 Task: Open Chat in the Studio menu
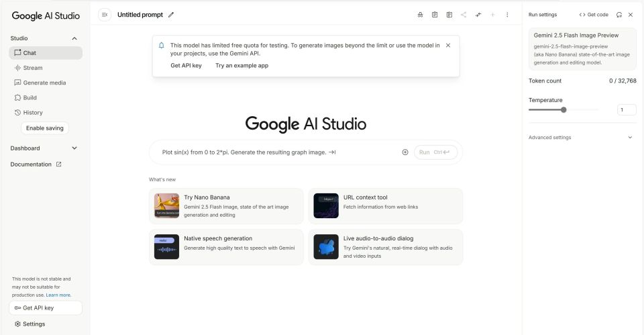coord(46,52)
